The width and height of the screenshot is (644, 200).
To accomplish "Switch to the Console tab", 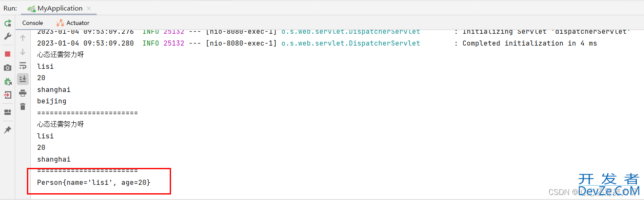I will point(33,23).
